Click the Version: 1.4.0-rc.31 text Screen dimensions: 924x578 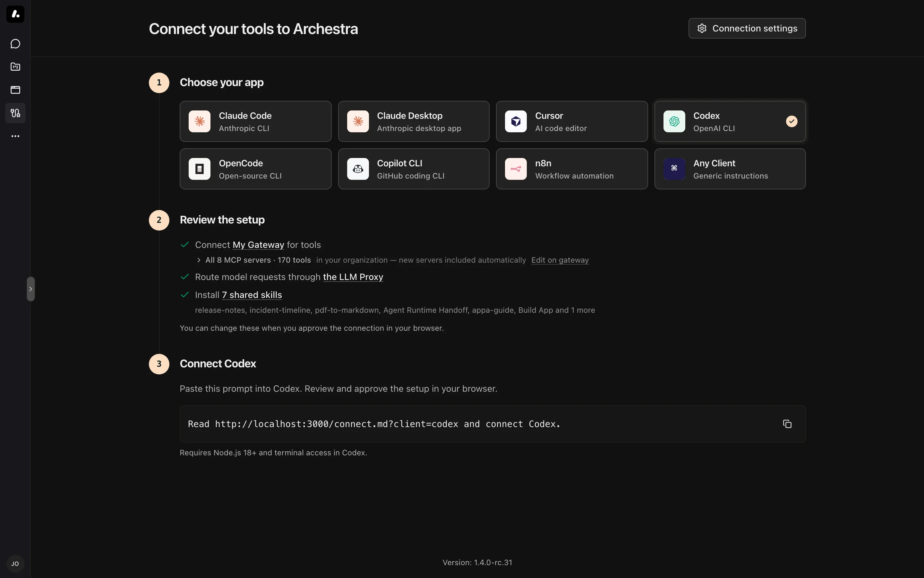pyautogui.click(x=477, y=562)
